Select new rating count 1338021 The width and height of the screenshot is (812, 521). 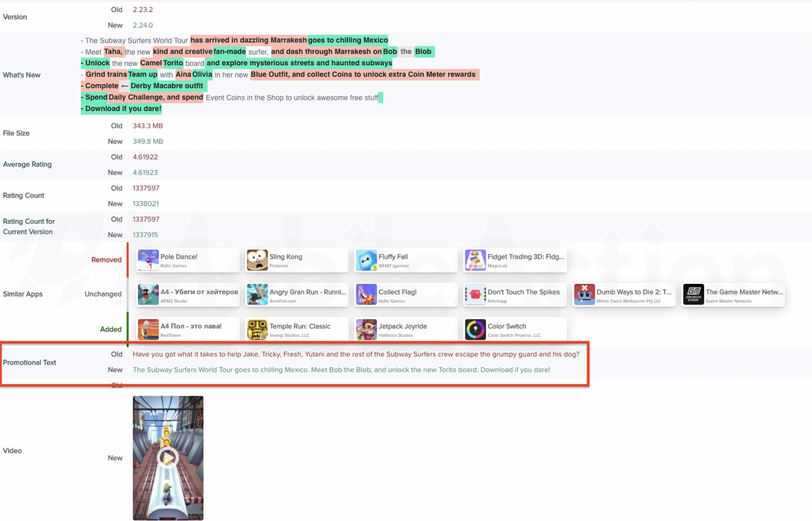pos(146,204)
